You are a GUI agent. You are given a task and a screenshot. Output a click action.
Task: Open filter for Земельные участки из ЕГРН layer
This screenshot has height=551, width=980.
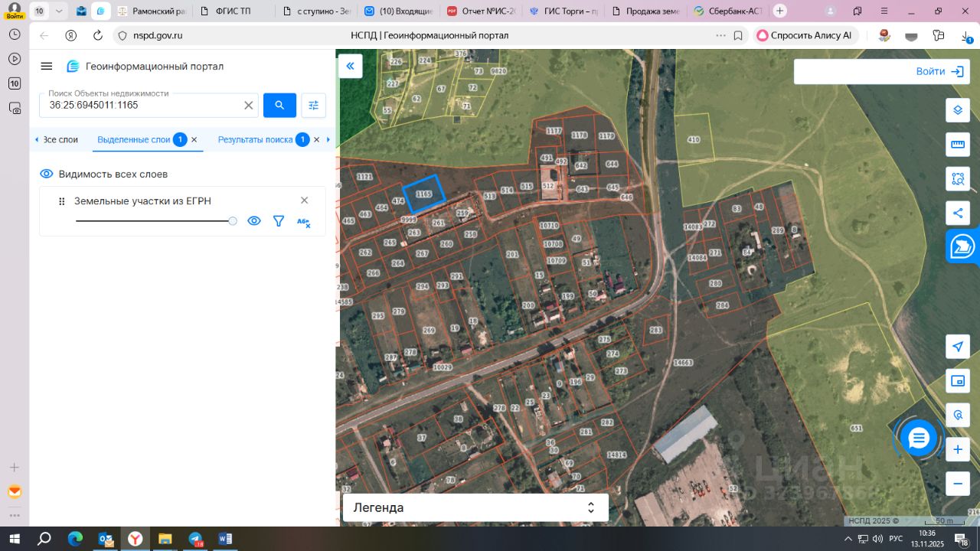pos(279,221)
